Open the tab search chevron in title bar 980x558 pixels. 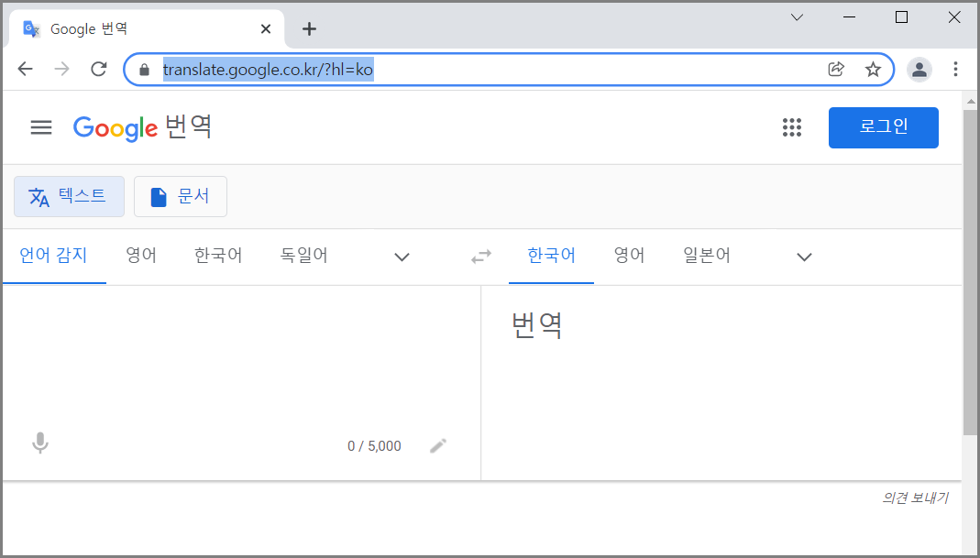click(x=797, y=17)
